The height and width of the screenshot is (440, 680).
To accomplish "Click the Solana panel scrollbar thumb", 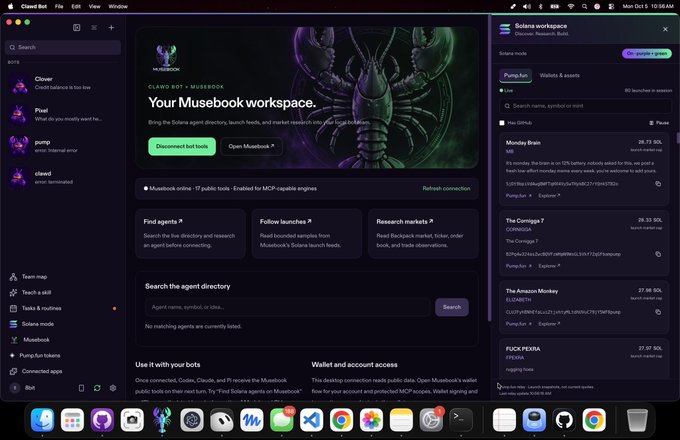I will [x=678, y=138].
